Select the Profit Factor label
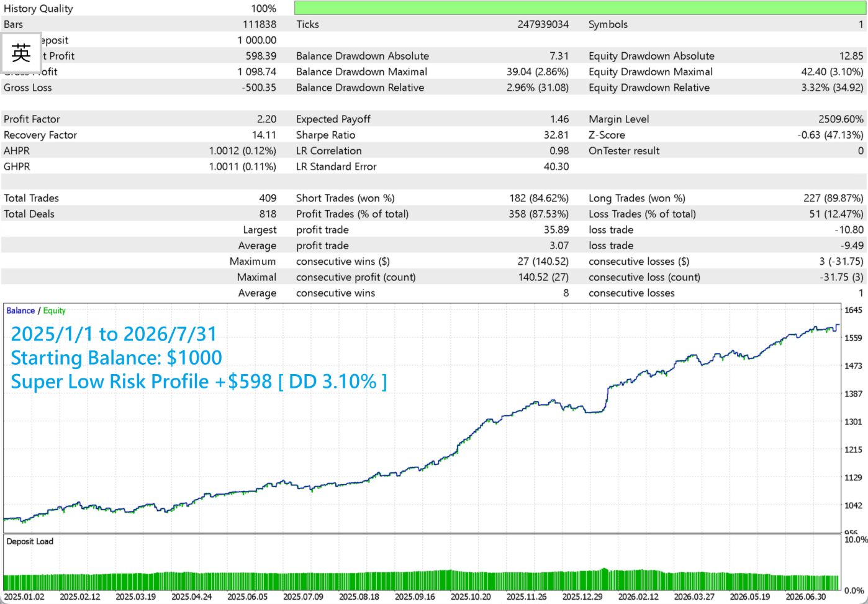Image resolution: width=868 pixels, height=604 pixels. click(x=32, y=119)
